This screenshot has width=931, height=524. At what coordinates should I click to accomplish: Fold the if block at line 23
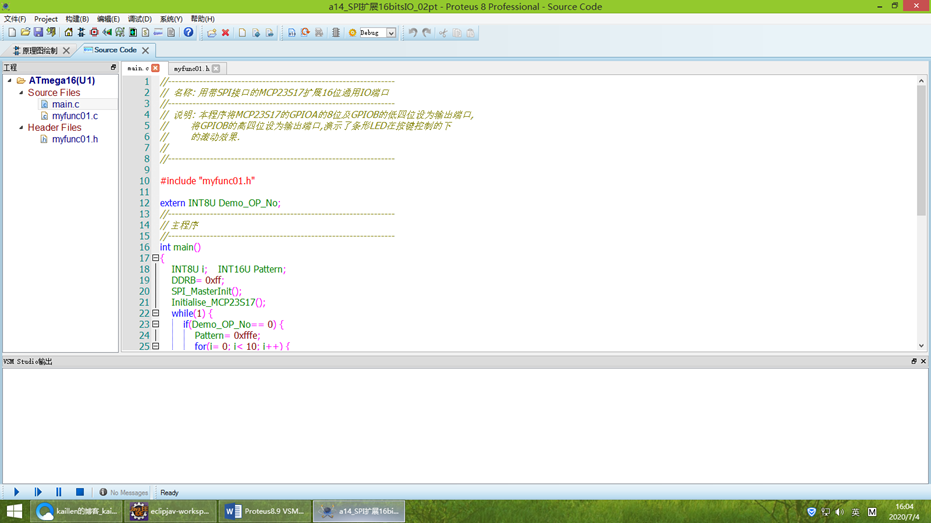(x=156, y=324)
